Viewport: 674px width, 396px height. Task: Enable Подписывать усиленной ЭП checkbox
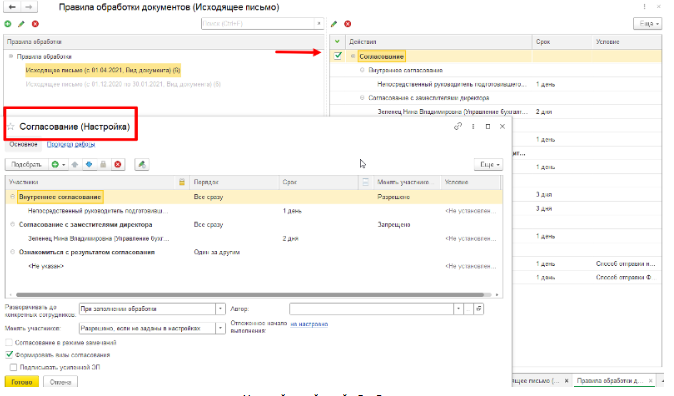13,367
